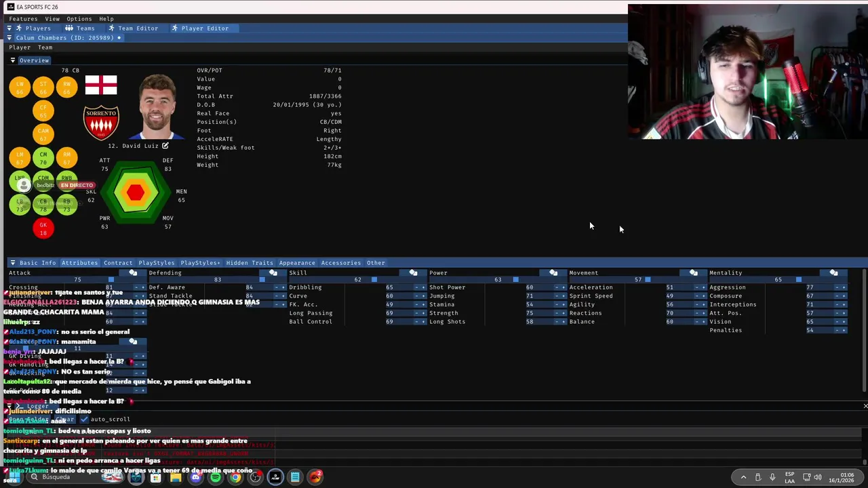Viewport: 868px width, 488px height.
Task: Collapse the main tab bar triangle
Action: tap(9, 28)
